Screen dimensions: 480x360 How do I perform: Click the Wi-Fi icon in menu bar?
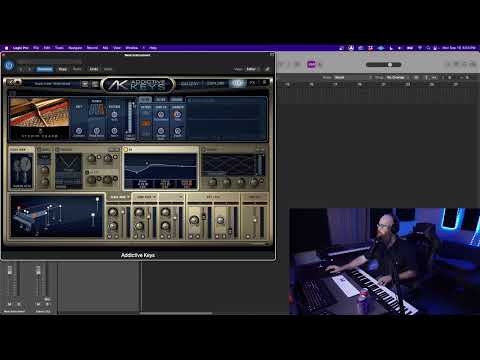pos(420,48)
